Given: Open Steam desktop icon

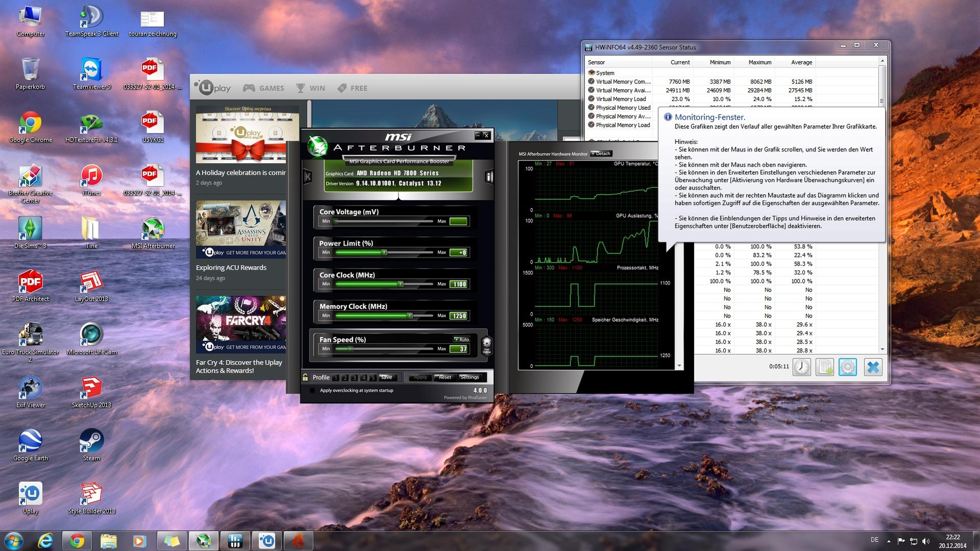Looking at the screenshot, I should tap(92, 446).
